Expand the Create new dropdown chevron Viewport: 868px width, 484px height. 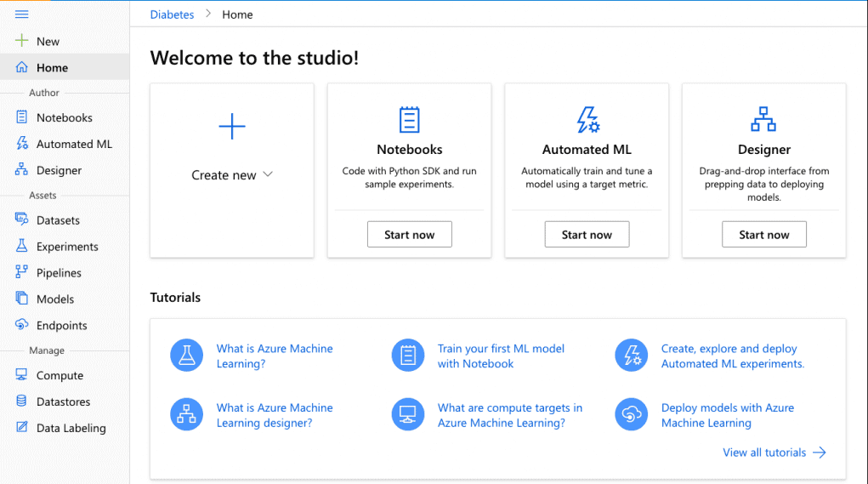coord(268,174)
